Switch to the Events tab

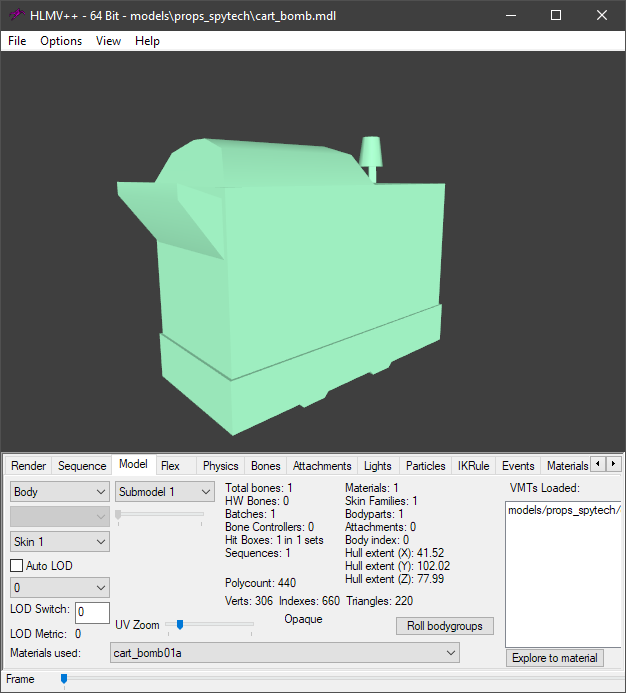tap(518, 466)
